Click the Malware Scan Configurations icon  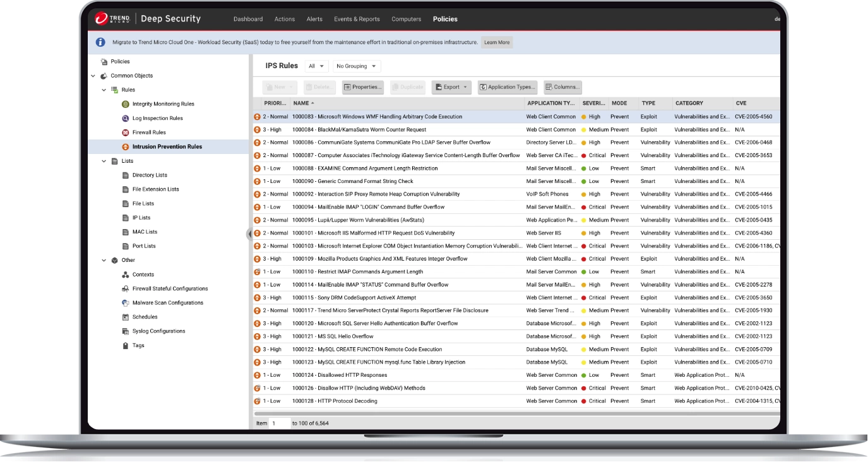[126, 303]
